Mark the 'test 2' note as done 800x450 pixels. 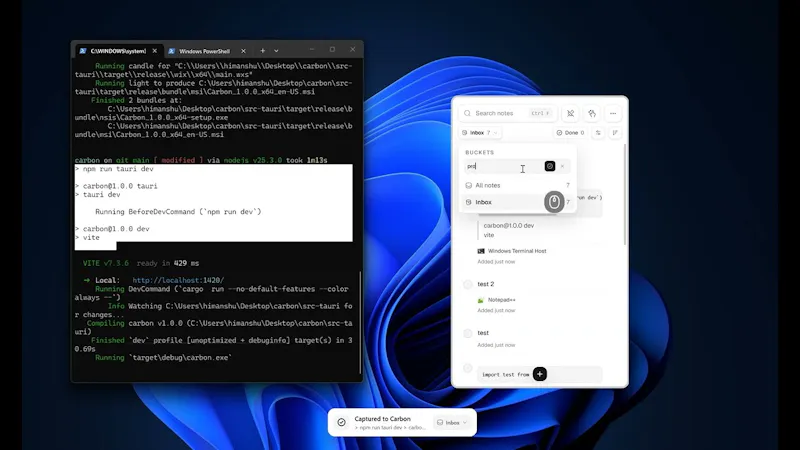point(468,284)
